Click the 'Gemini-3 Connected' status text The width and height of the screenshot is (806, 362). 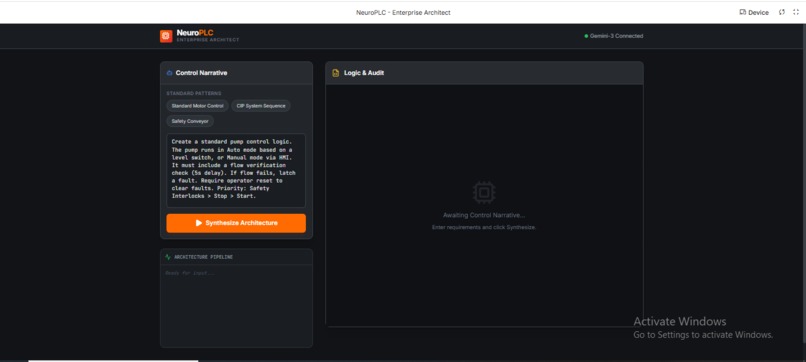(x=616, y=36)
